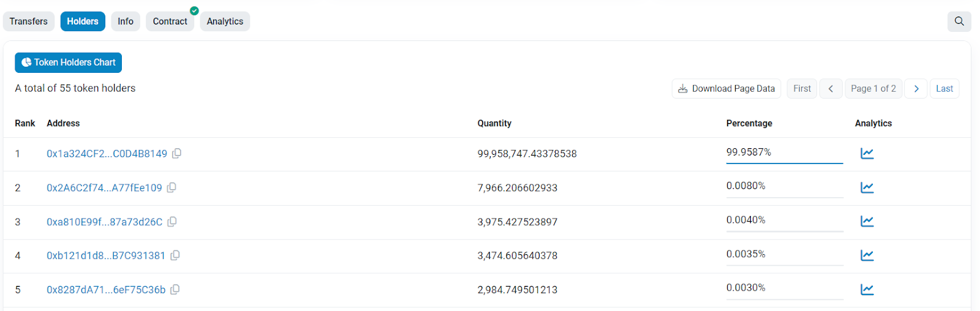Go to previous page of holders
Screen dimensions: 980x311
pos(831,89)
